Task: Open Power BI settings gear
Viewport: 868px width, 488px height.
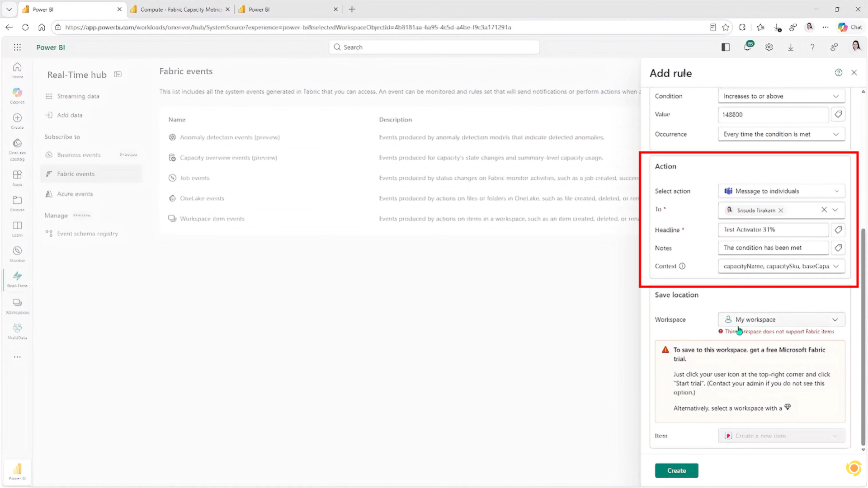Action: point(769,47)
